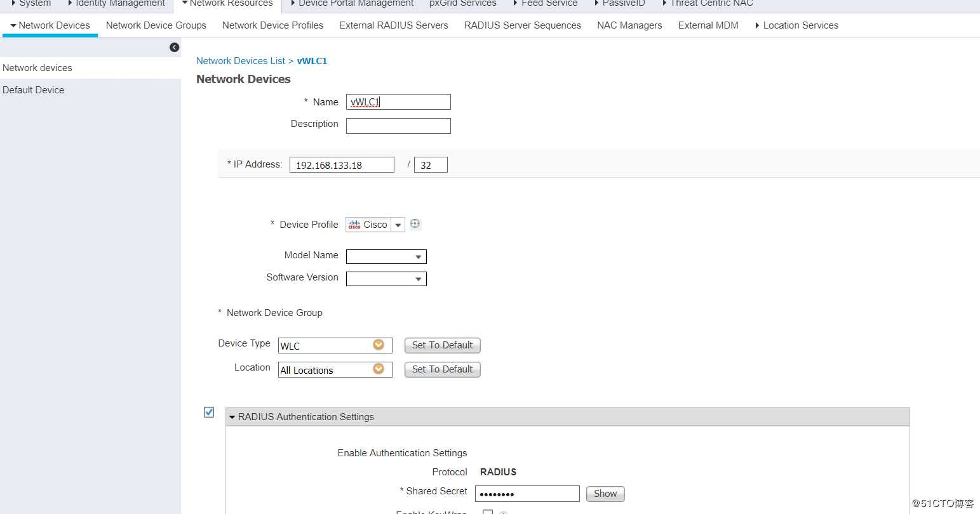Screen dimensions: 980x514
Task: Select Network devices in the left sidebar
Action: point(90,68)
